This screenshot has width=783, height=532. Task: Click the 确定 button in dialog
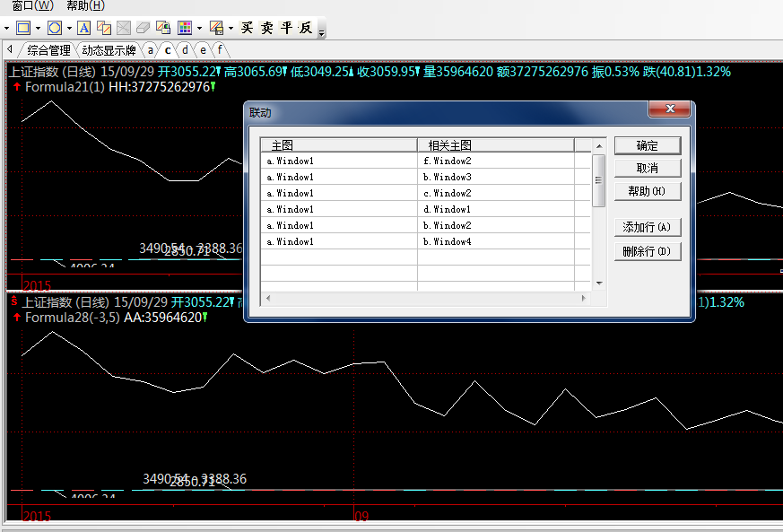[647, 145]
